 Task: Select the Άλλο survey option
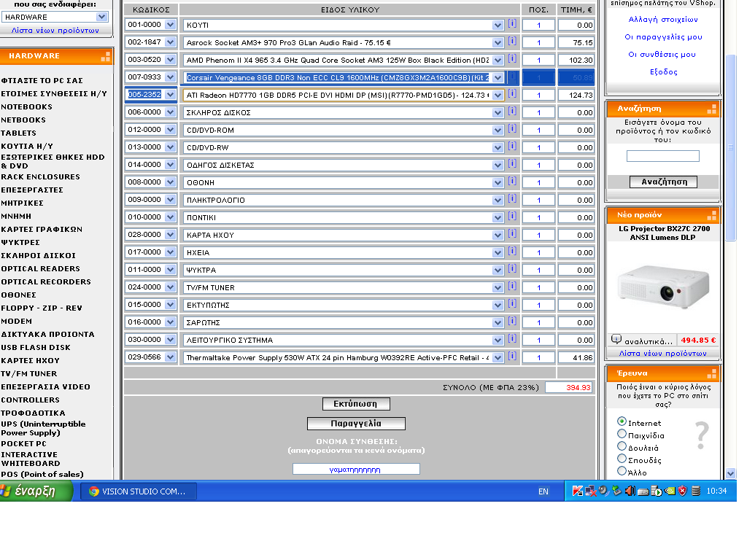tap(622, 471)
